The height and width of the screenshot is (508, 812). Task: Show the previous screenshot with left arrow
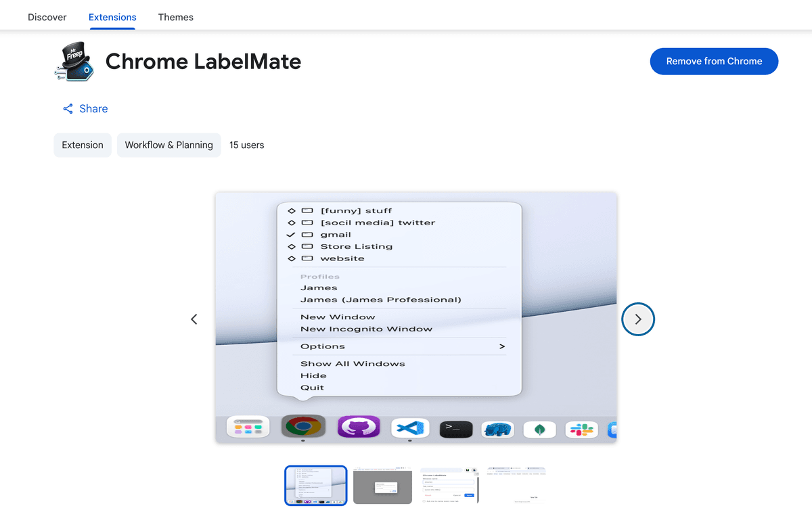tap(194, 319)
